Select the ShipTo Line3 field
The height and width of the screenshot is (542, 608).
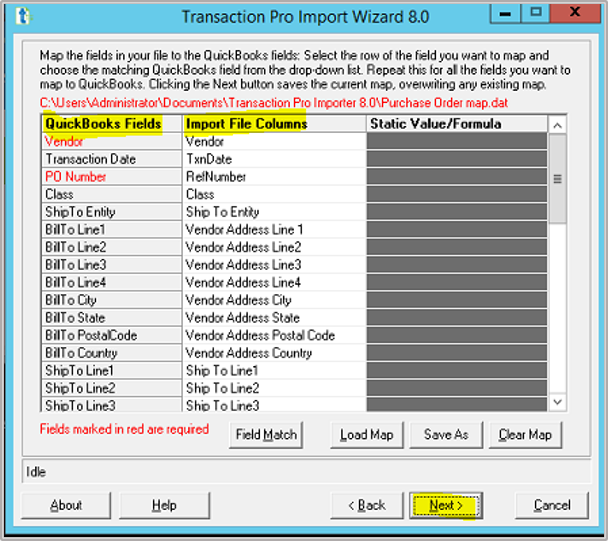[x=111, y=405]
